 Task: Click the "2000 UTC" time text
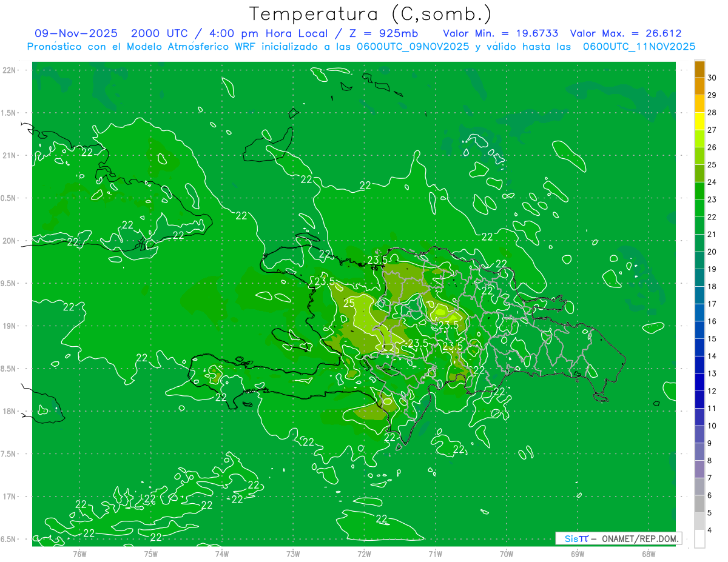(160, 34)
